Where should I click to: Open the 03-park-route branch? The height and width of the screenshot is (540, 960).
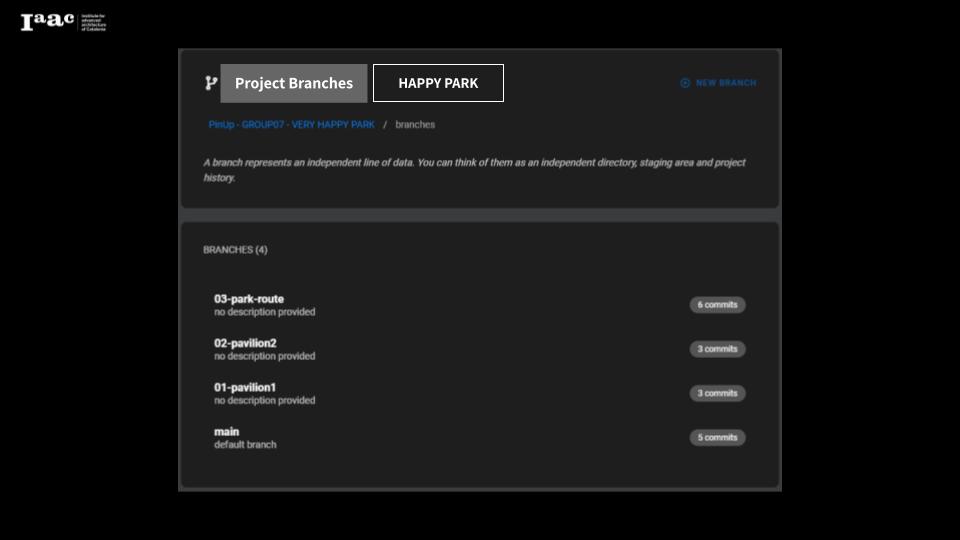coord(249,299)
